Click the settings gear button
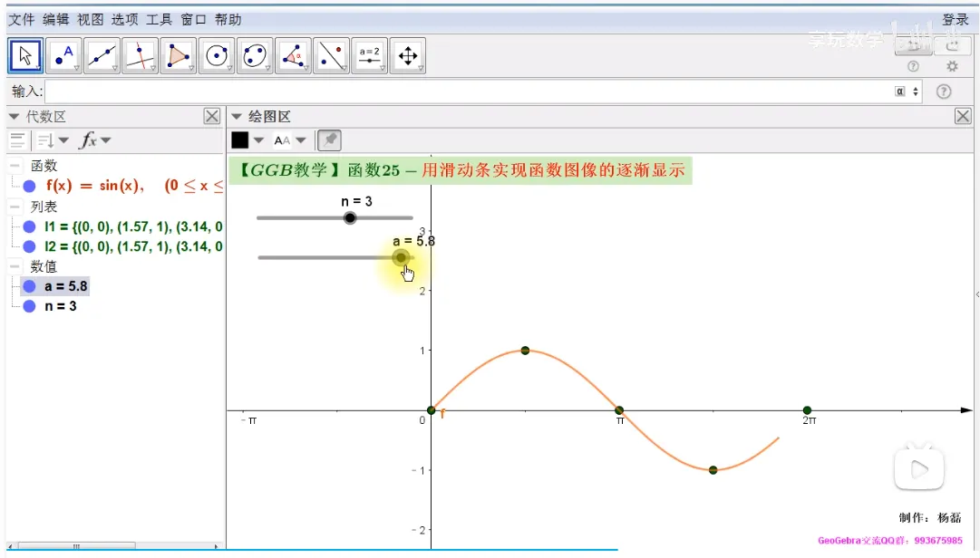 click(x=952, y=66)
